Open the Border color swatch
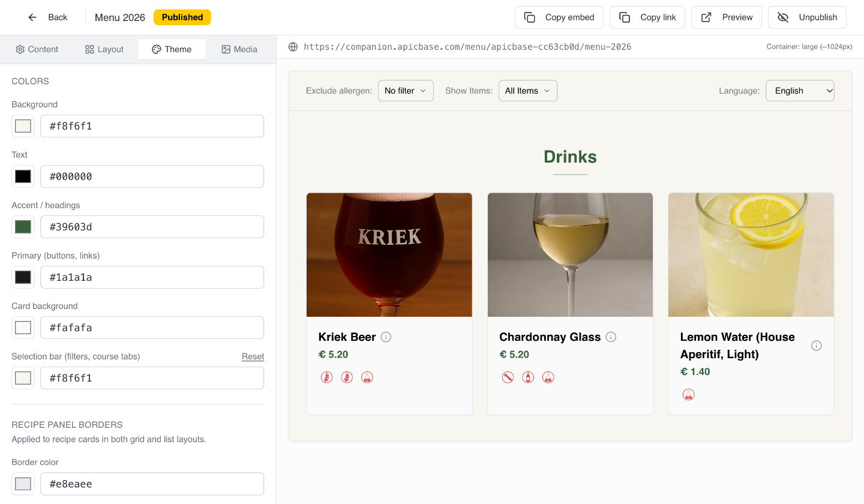The image size is (864, 504). pyautogui.click(x=23, y=484)
